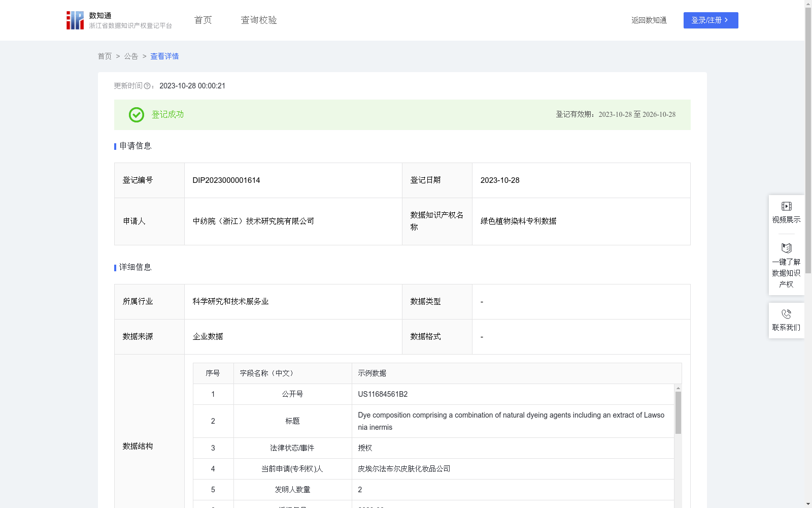812x508 pixels.
Task: Click the 详细信息 section heading
Action: click(x=136, y=268)
